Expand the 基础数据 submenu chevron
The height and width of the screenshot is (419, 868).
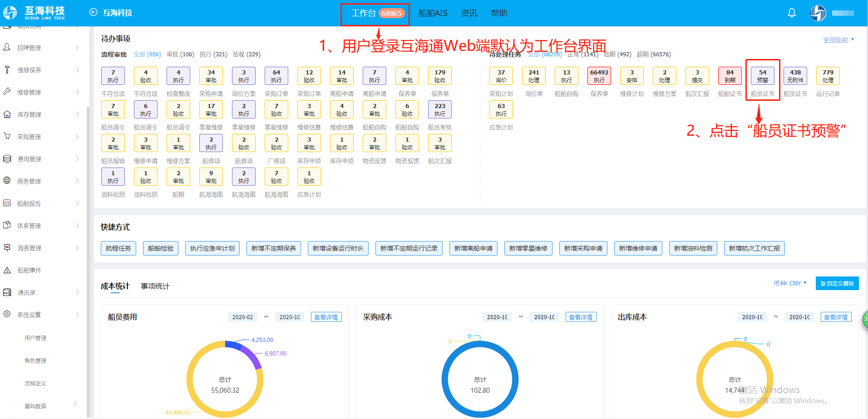click(75, 403)
